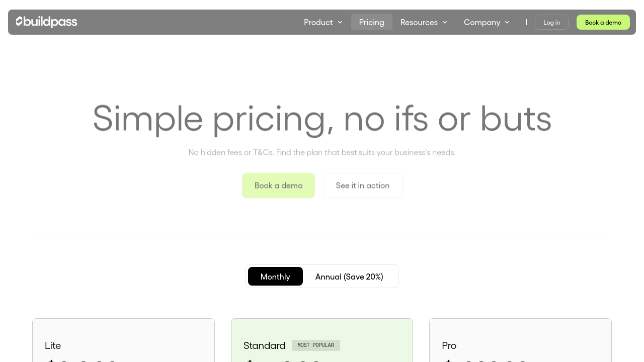Screen dimensions: 644x362
Task: Switch billing to Annual (Save 20%)
Action: 349,276
